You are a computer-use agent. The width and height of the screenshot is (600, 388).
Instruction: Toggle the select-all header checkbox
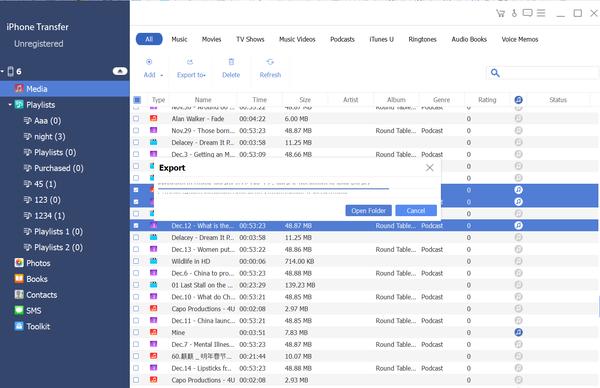tap(137, 100)
